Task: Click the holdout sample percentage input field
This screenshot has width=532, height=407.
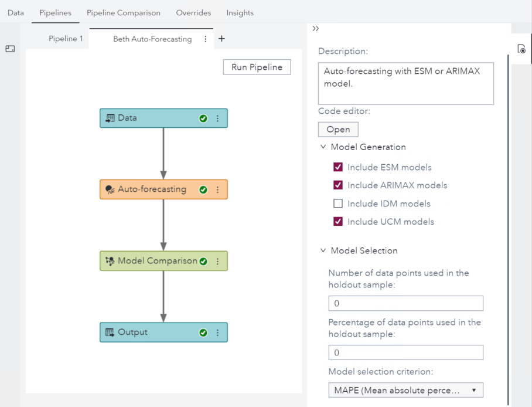Action: pos(405,352)
